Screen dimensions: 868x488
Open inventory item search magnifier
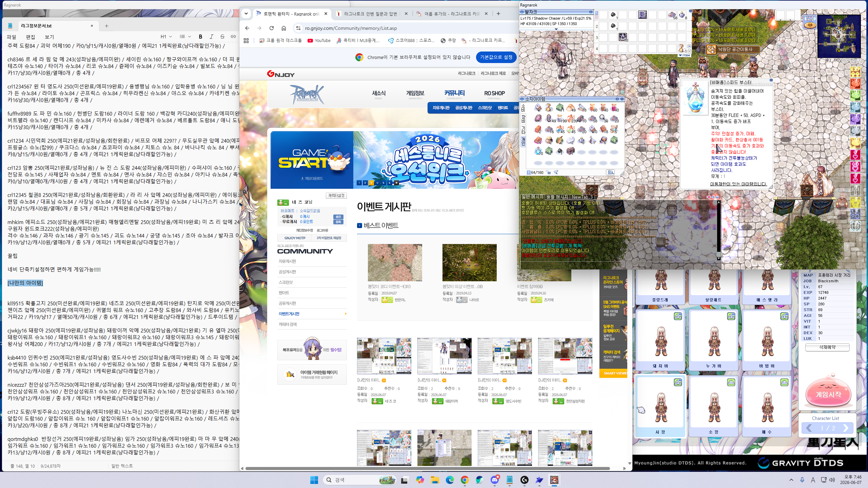point(556,172)
